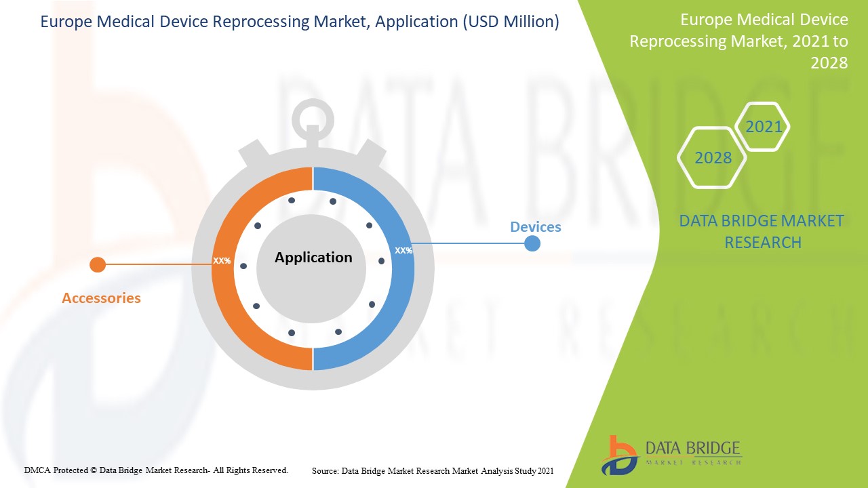Select the 2028 hexagon badge
This screenshot has height=488, width=868.
coord(711,158)
